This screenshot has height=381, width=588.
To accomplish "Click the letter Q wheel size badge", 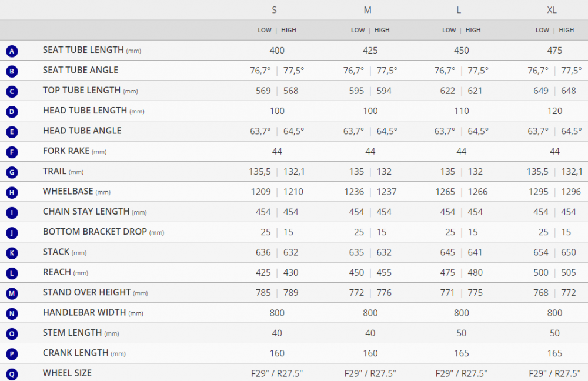I will (x=12, y=375).
